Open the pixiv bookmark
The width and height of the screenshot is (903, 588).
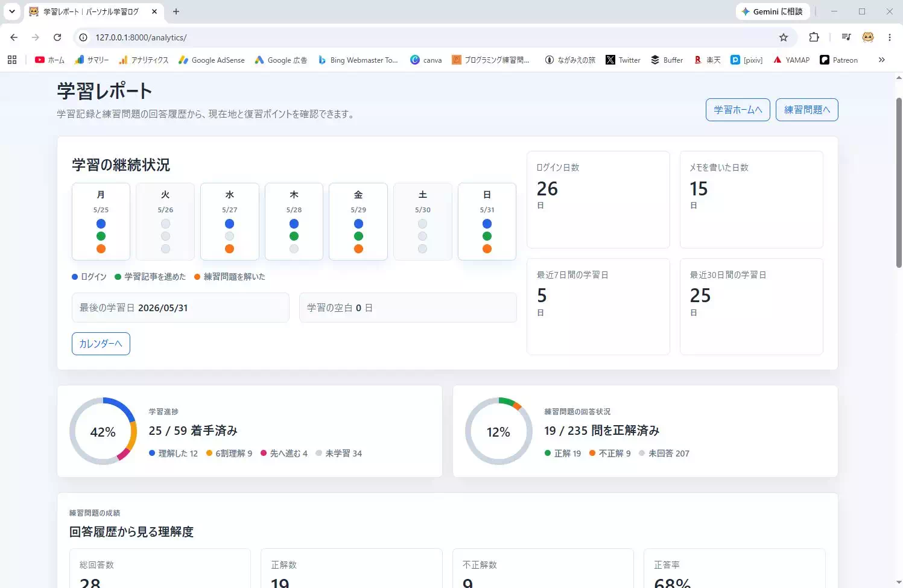pyautogui.click(x=747, y=60)
